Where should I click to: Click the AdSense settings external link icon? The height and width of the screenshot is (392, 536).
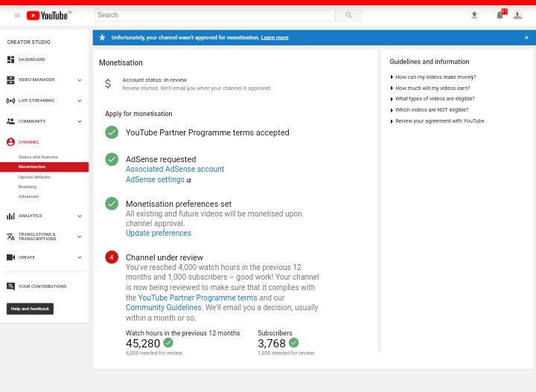(x=188, y=180)
